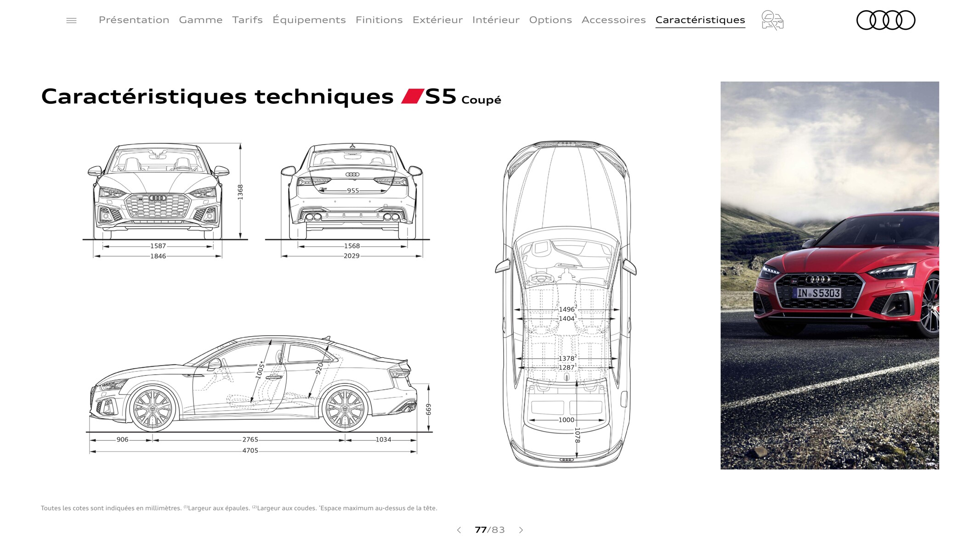This screenshot has width=980, height=551.
Task: Click the rear view car drawing
Action: point(351,192)
